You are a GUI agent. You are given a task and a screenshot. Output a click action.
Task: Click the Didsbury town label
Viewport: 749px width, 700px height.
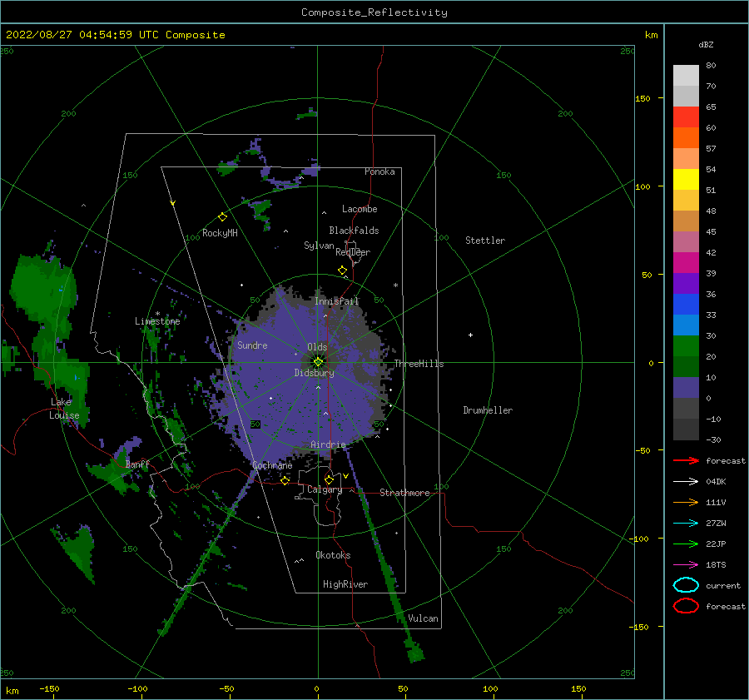coord(314,373)
